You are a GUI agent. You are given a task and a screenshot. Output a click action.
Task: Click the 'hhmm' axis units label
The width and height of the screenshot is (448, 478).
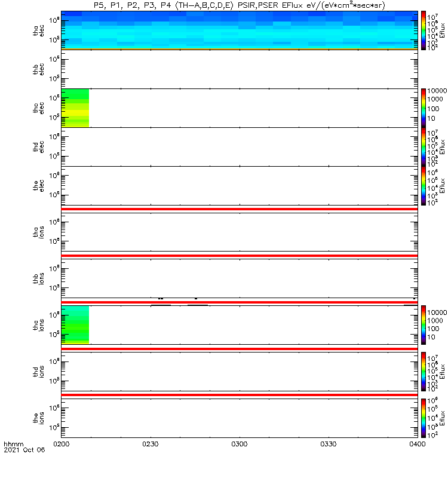(x=13, y=444)
